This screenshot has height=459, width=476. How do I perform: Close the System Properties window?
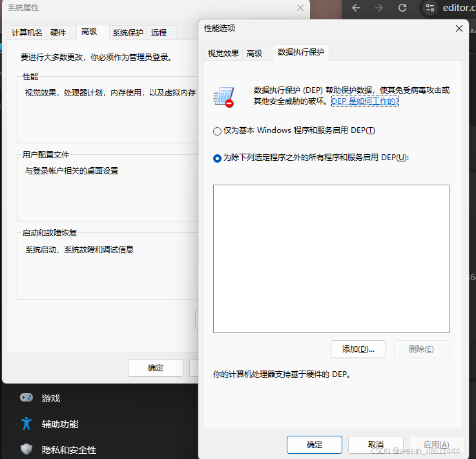click(300, 8)
